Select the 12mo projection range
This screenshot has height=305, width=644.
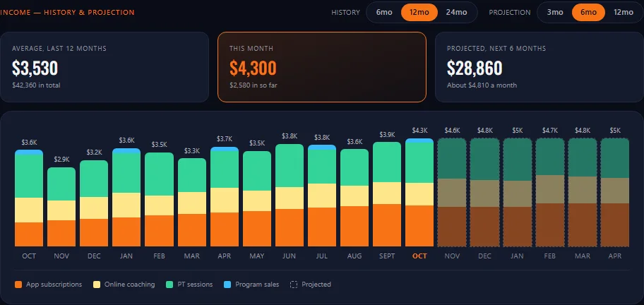(623, 12)
